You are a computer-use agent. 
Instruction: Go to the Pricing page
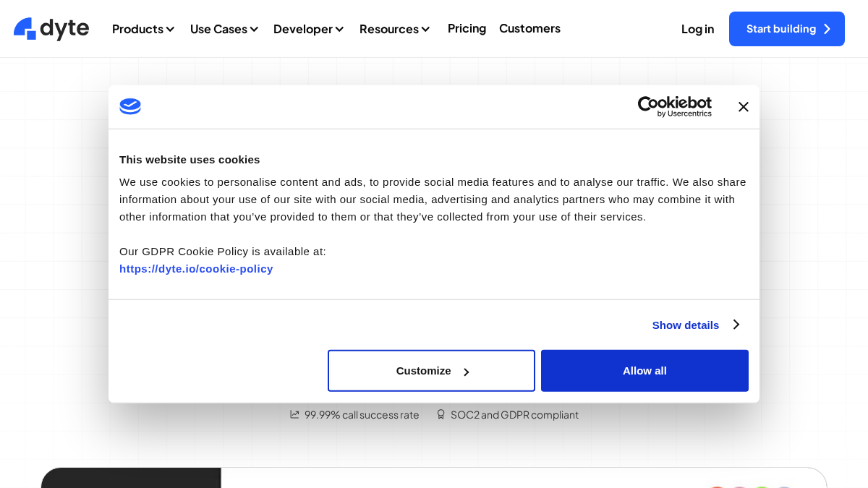point(467,28)
